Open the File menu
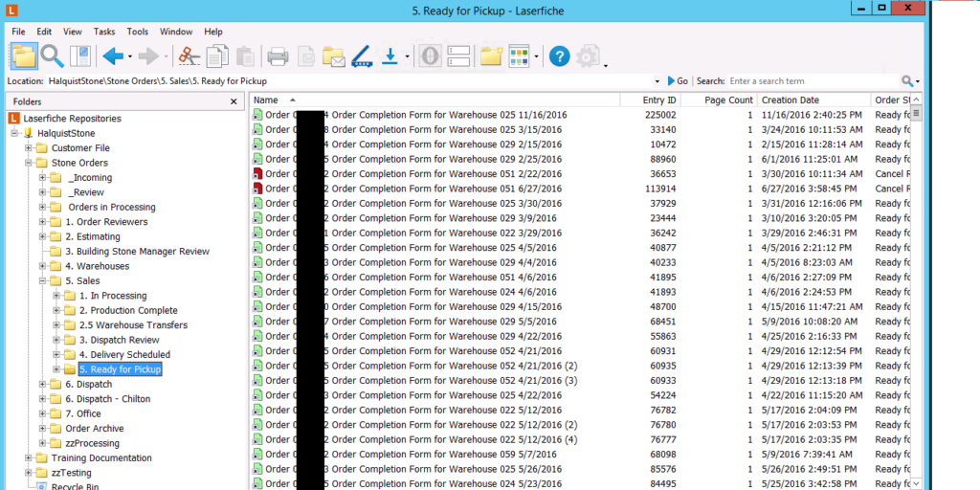This screenshot has height=490, width=980. [x=19, y=32]
